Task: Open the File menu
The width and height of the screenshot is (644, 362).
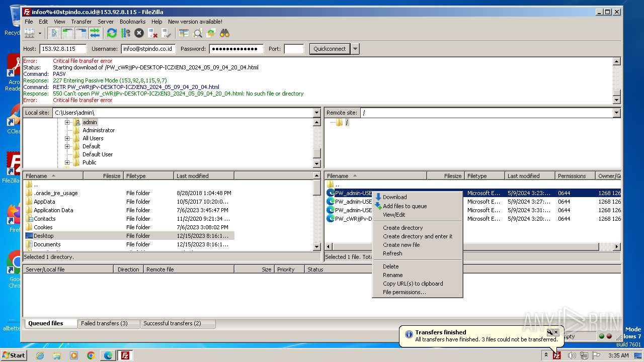Action: [29, 22]
